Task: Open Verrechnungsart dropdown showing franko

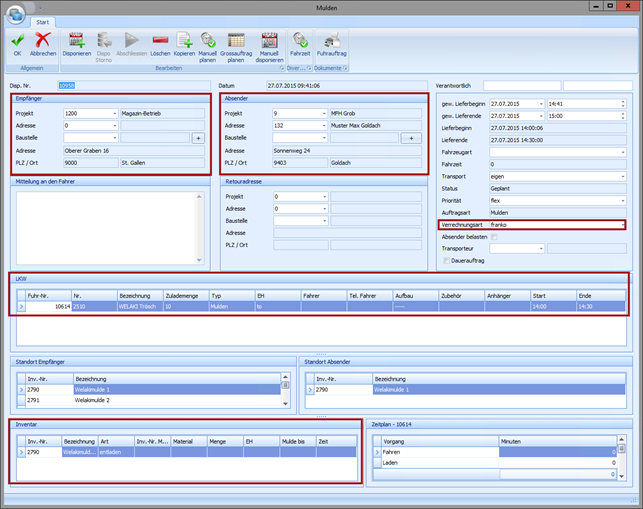Action: pyautogui.click(x=622, y=225)
